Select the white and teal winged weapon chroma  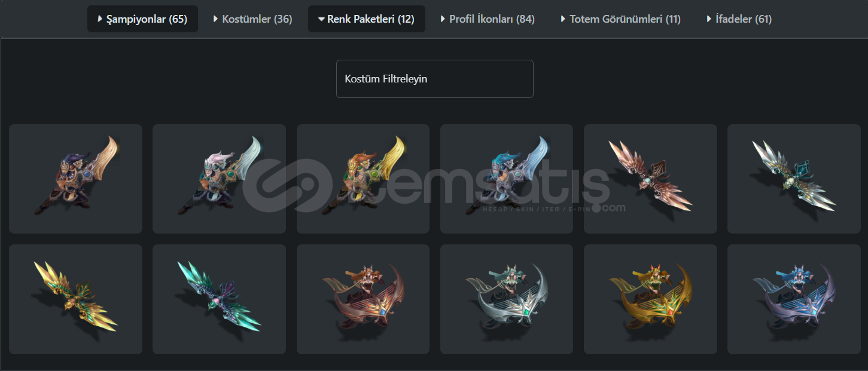pos(794,179)
